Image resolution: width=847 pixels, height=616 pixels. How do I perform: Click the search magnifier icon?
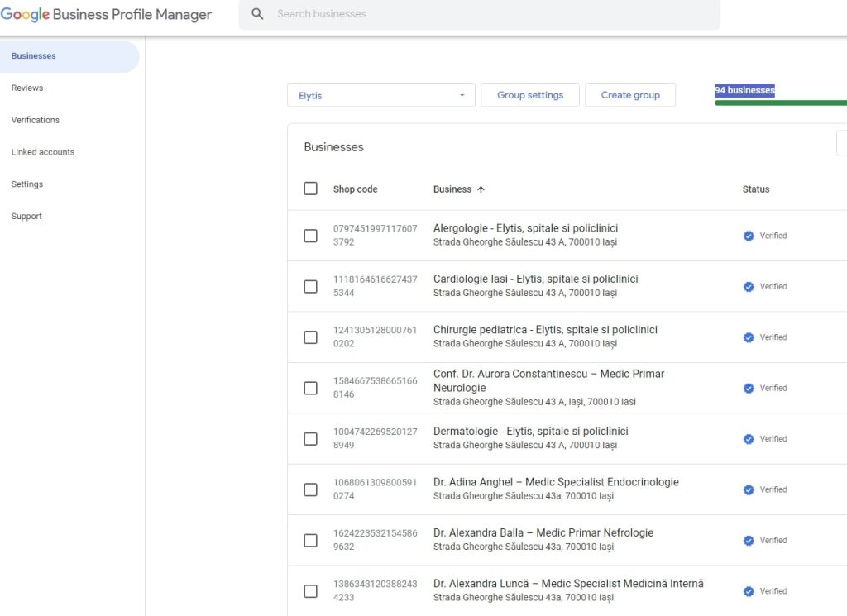pos(257,14)
